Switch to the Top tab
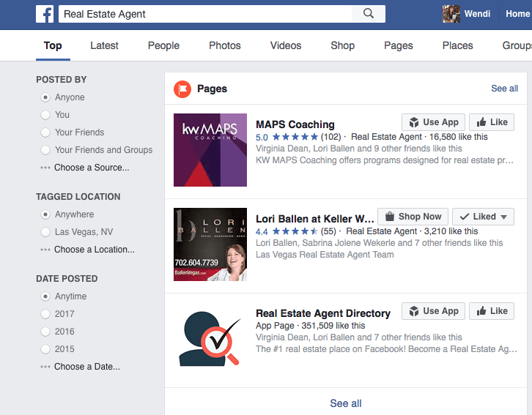Screen dimensions: 532x415 tap(53, 45)
